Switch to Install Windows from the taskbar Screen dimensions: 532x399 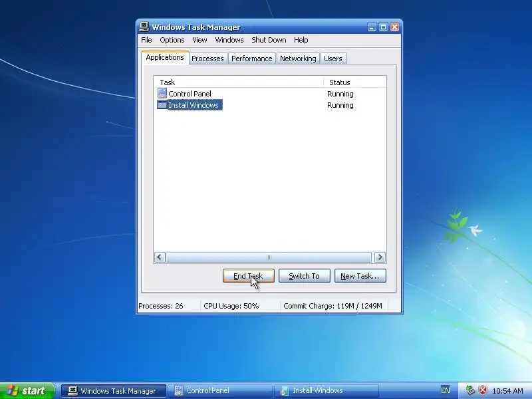click(x=327, y=391)
